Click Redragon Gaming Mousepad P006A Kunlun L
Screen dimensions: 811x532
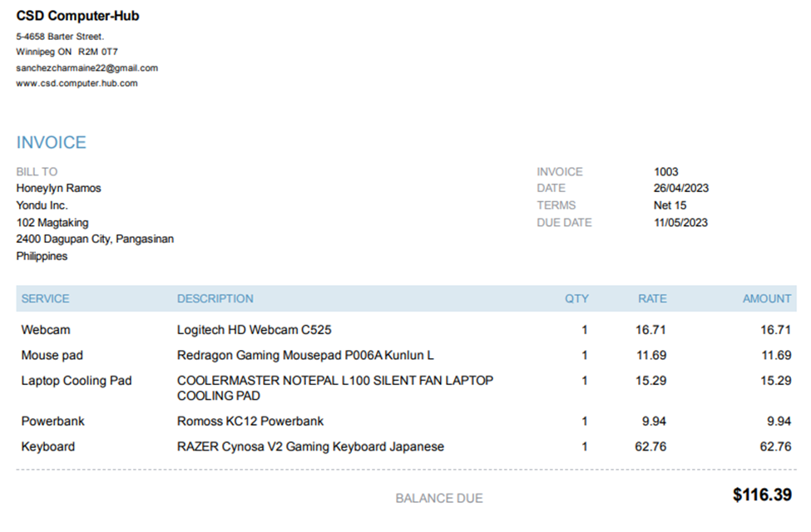pos(305,356)
